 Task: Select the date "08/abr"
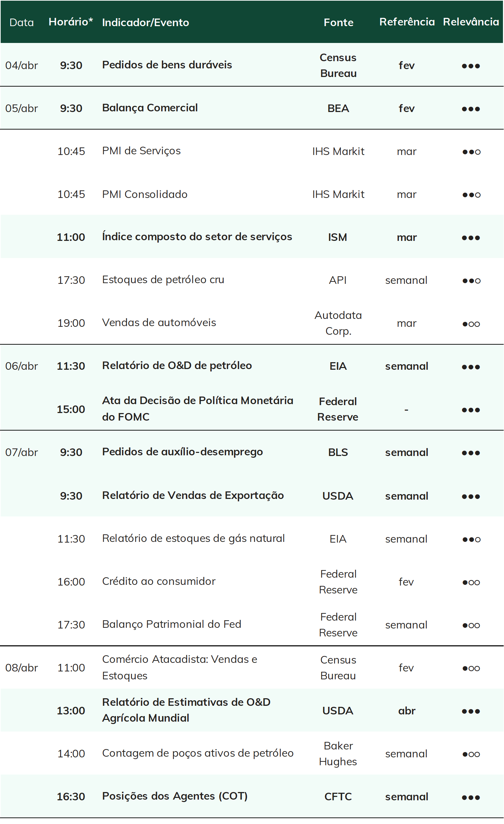[x=22, y=668]
